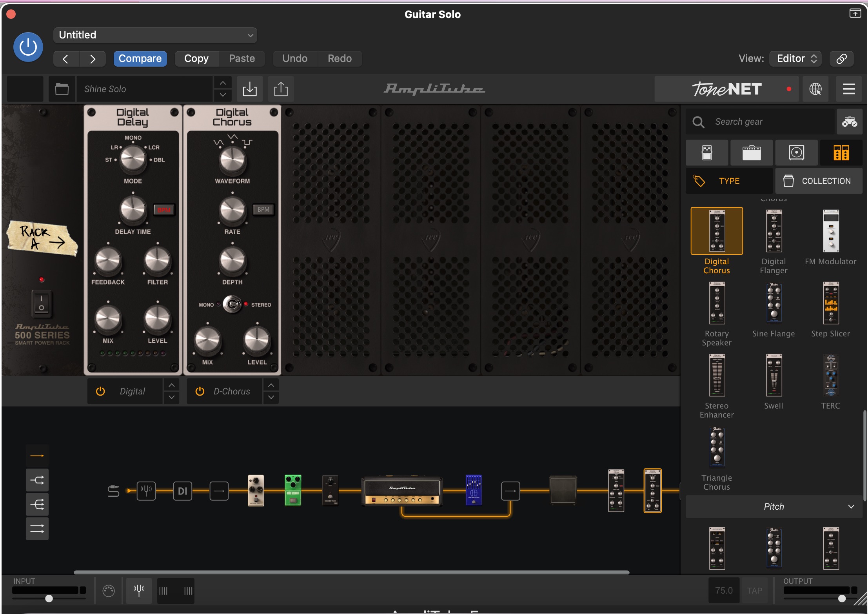Screen dimensions: 868x614
Task: Toggle Digital Chorus BPM sync button
Action: tap(263, 210)
